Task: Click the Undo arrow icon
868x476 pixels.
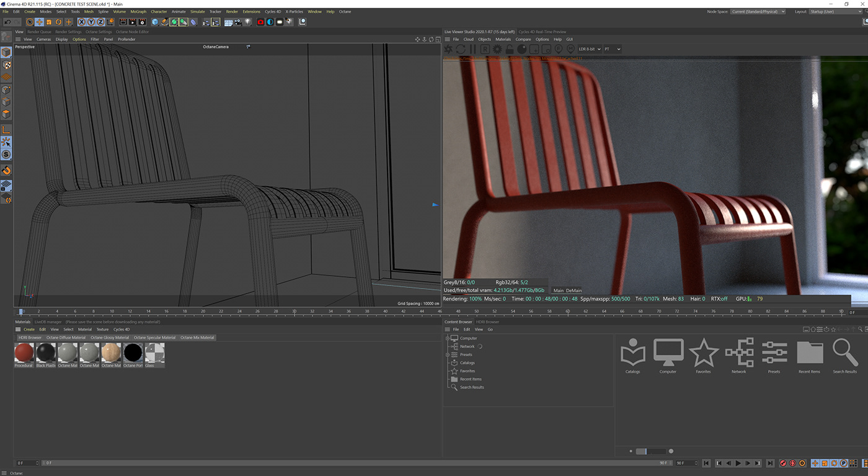Action: (7, 22)
